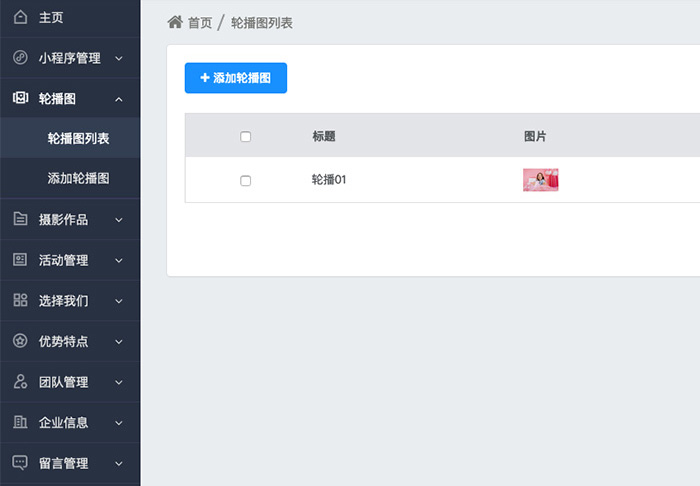Click the 企业信息 building icon

pyautogui.click(x=20, y=422)
